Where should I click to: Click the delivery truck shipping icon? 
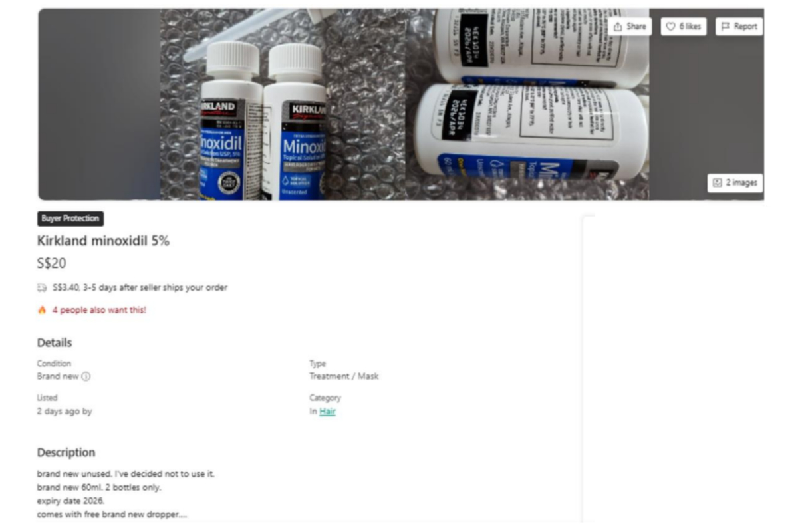(x=42, y=289)
